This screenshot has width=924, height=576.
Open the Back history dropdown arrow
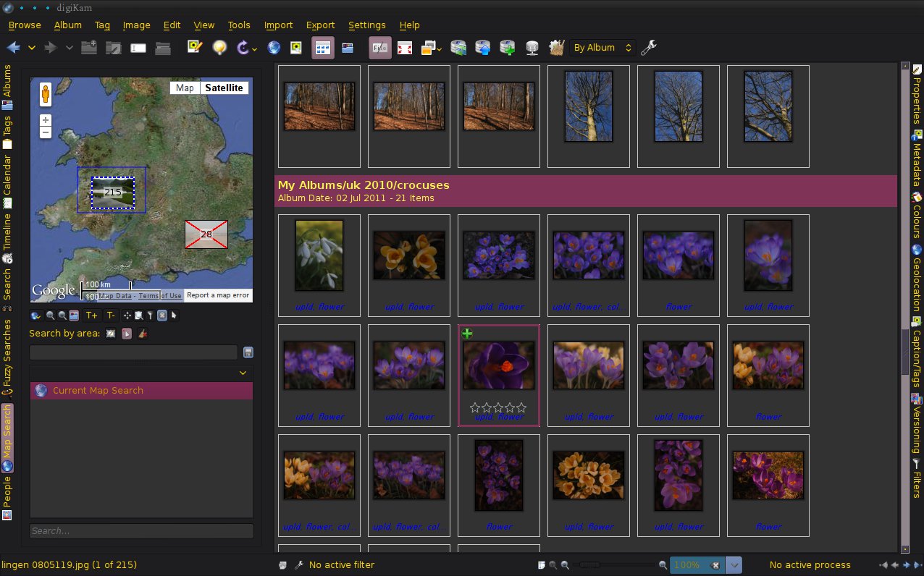tap(32, 48)
